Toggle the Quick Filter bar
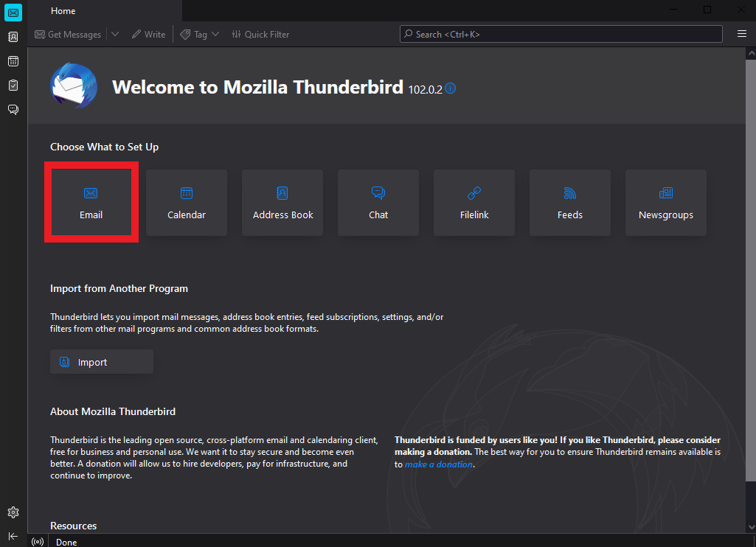Screen dimensions: 756x547 pos(260,35)
